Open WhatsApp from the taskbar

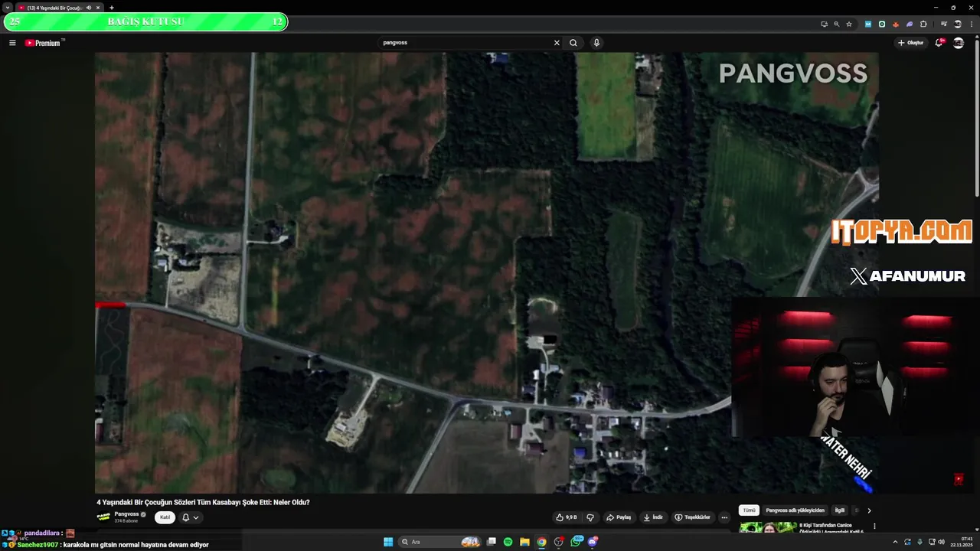click(576, 542)
